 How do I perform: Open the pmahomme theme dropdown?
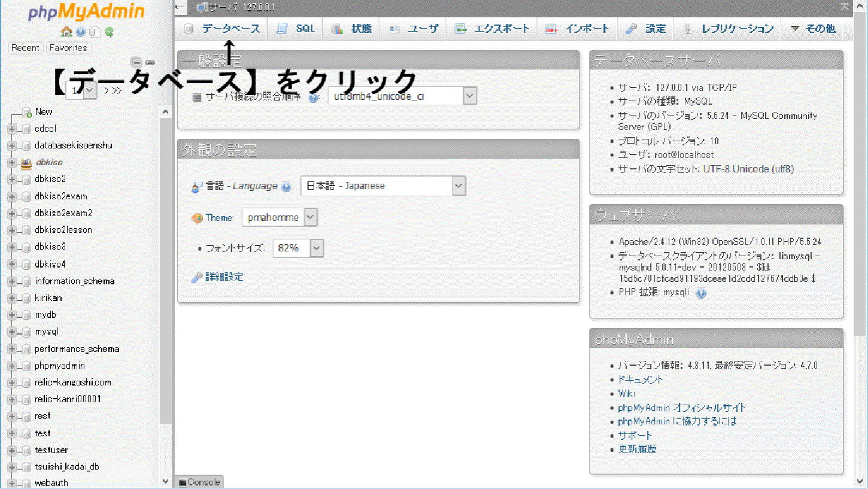[x=280, y=217]
